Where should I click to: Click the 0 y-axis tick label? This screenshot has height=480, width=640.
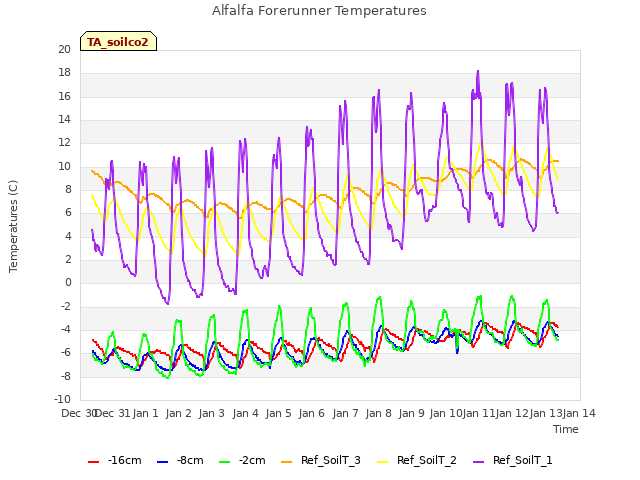coord(68,282)
